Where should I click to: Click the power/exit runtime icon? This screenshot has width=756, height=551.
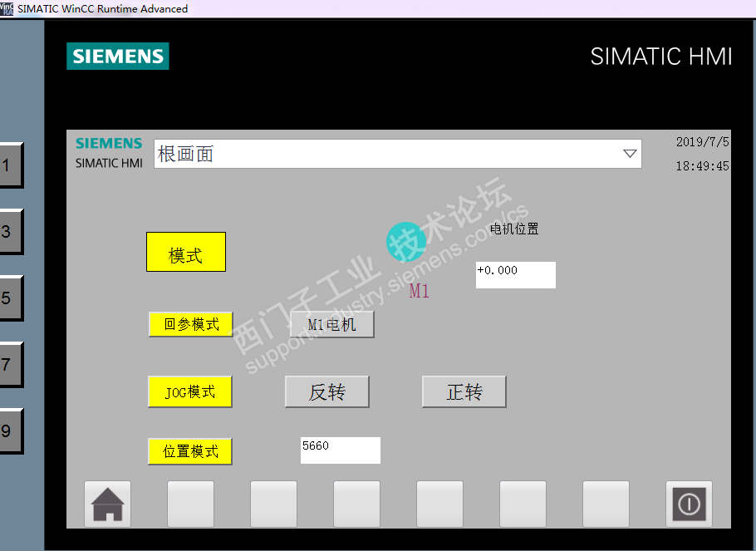[689, 504]
